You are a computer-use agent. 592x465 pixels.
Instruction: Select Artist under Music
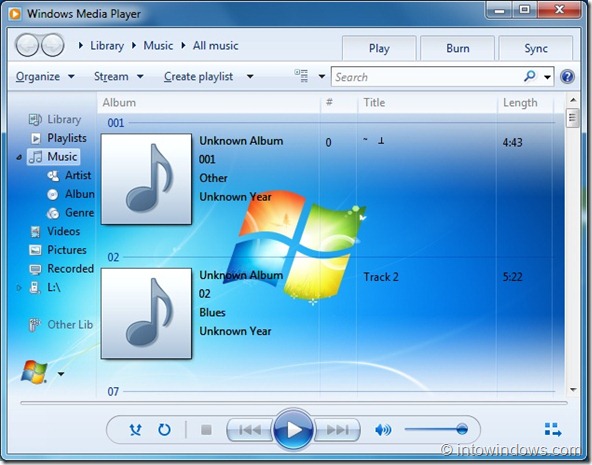point(69,176)
